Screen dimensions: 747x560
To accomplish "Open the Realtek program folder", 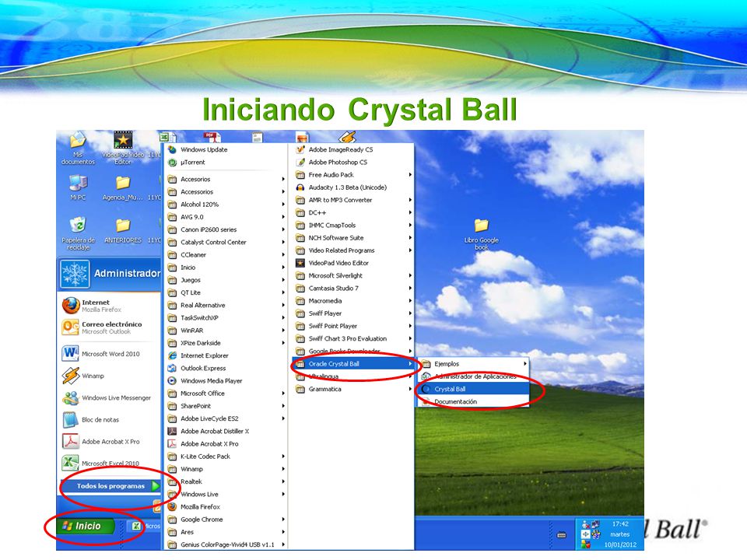I will tap(226, 482).
